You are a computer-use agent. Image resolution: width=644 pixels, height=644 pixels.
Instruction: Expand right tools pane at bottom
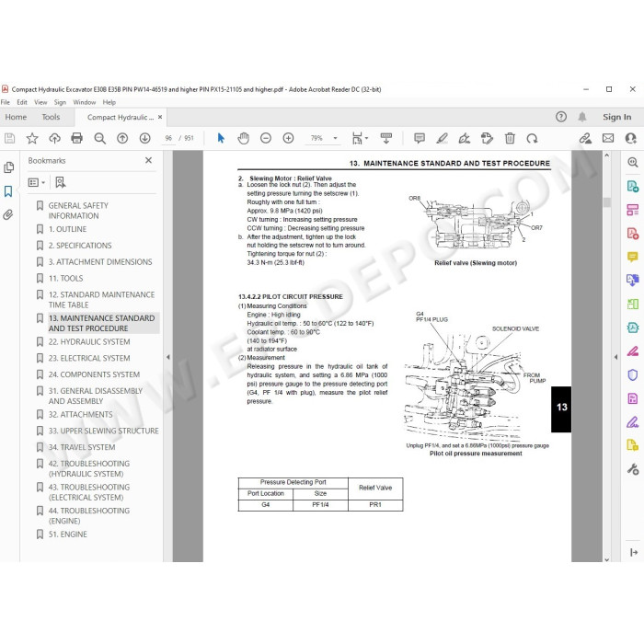[634, 552]
